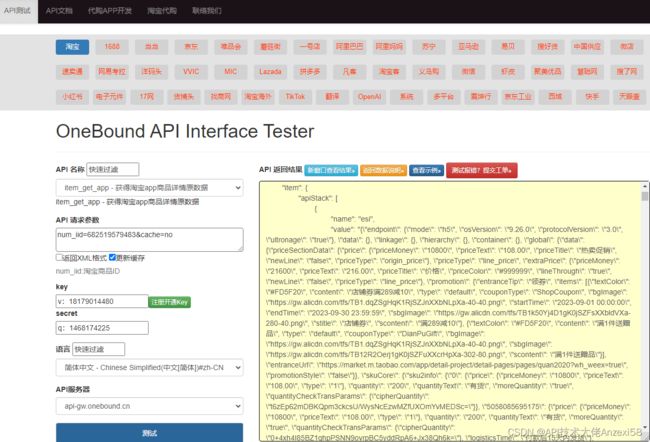The image size is (650, 442).
Task: Pick the 亚马逊 platform button
Action: [468, 47]
